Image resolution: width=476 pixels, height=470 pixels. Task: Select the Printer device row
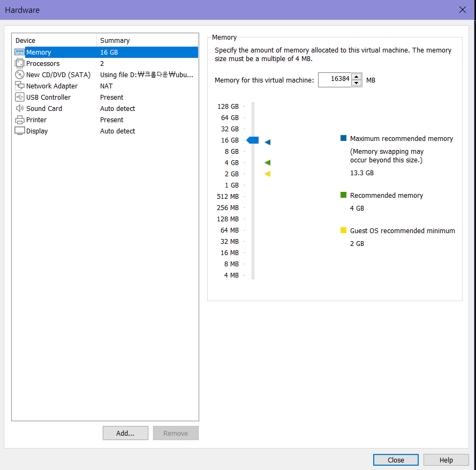click(106, 120)
